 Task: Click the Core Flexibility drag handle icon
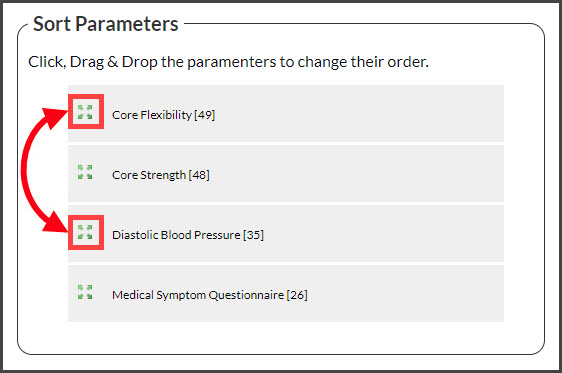coord(85,112)
